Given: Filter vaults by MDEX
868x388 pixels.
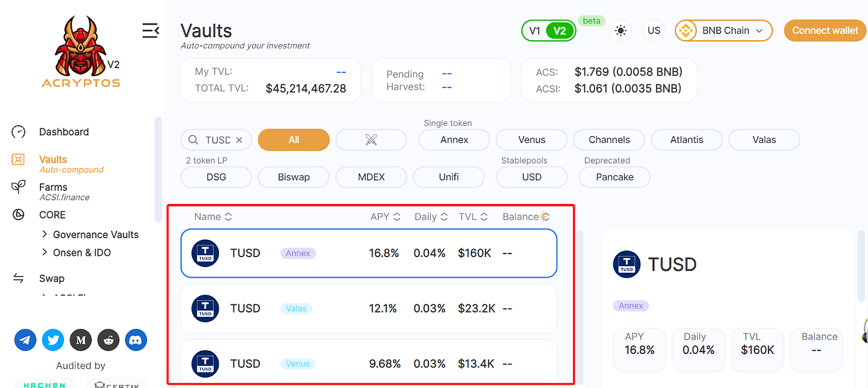Looking at the screenshot, I should click(x=371, y=177).
